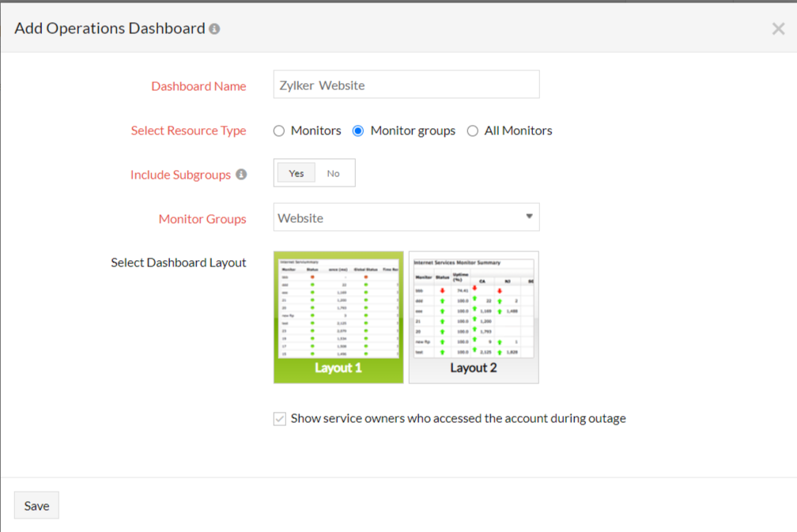Set Include Subgroups to Yes
Screen dimensions: 797x532
coord(296,172)
